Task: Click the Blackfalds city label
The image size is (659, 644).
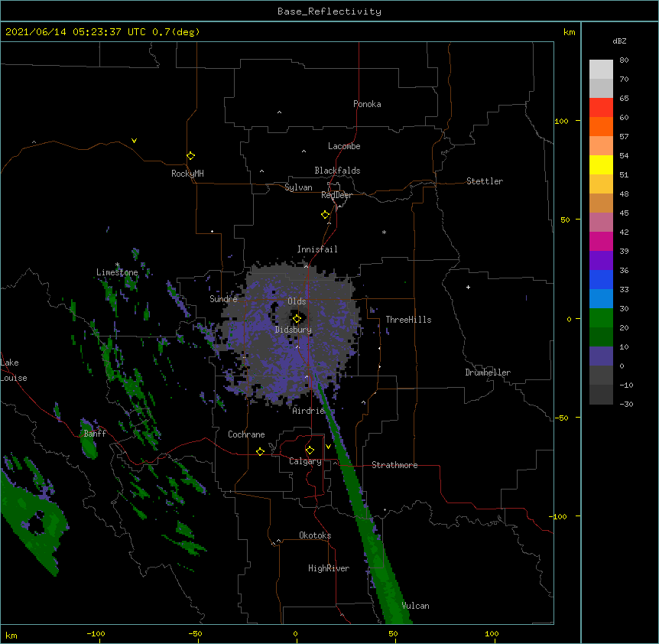Action: [337, 171]
